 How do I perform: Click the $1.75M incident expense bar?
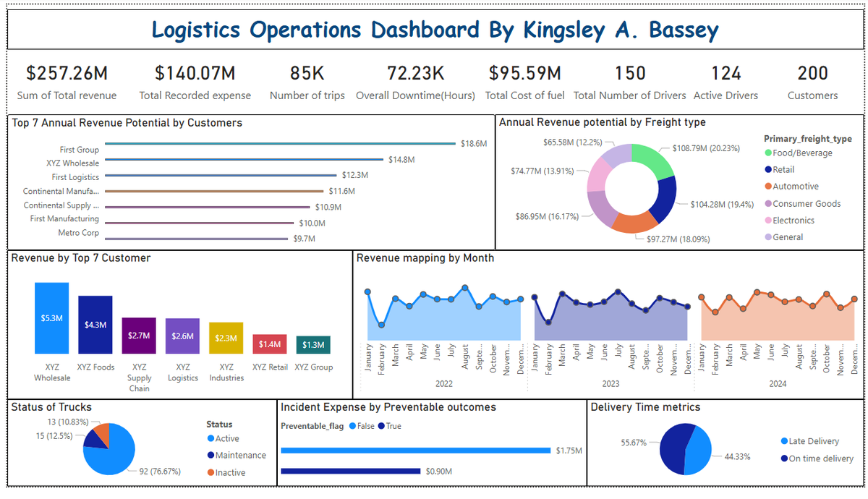click(416, 451)
